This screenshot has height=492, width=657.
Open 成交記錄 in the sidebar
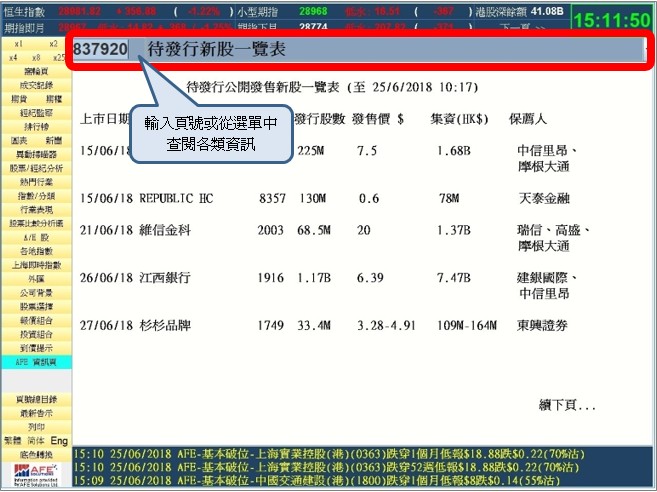[x=36, y=85]
